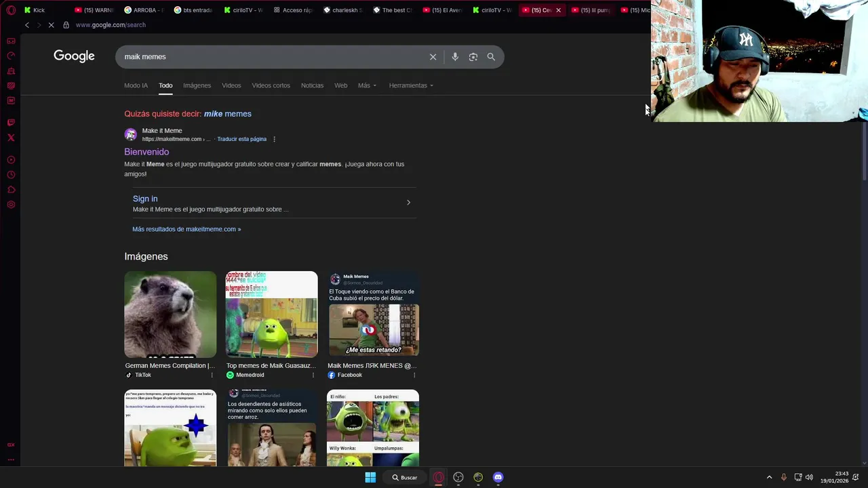This screenshot has width=868, height=488.
Task: Open three-dot menu of Make it Meme result
Action: coord(274,139)
